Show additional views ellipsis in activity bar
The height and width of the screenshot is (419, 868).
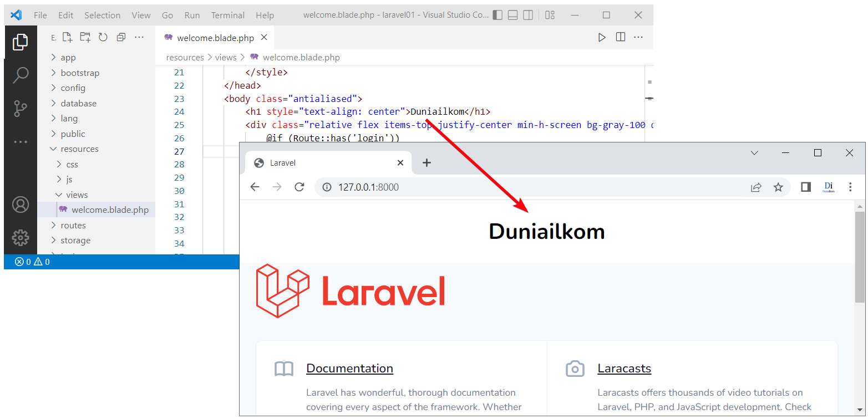(x=21, y=142)
